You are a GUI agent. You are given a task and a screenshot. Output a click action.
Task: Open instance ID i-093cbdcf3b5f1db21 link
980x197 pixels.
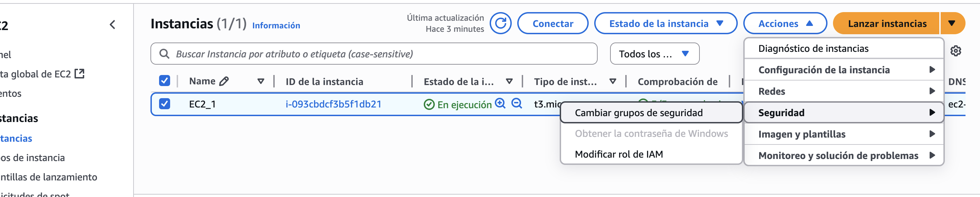pos(333,104)
